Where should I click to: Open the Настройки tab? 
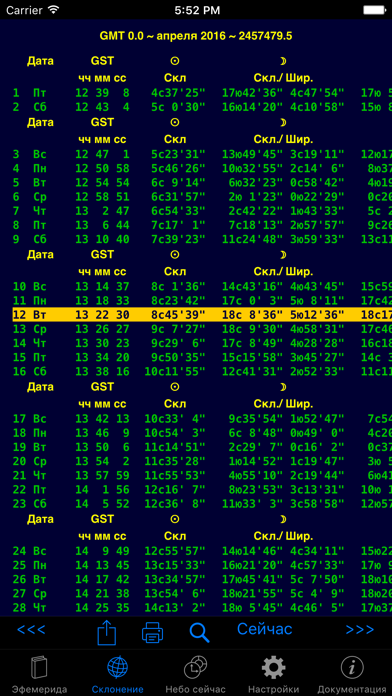pyautogui.click(x=273, y=674)
